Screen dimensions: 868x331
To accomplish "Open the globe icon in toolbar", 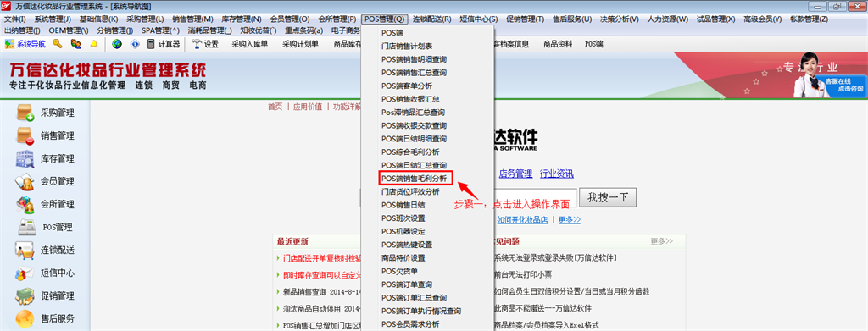I will [117, 44].
